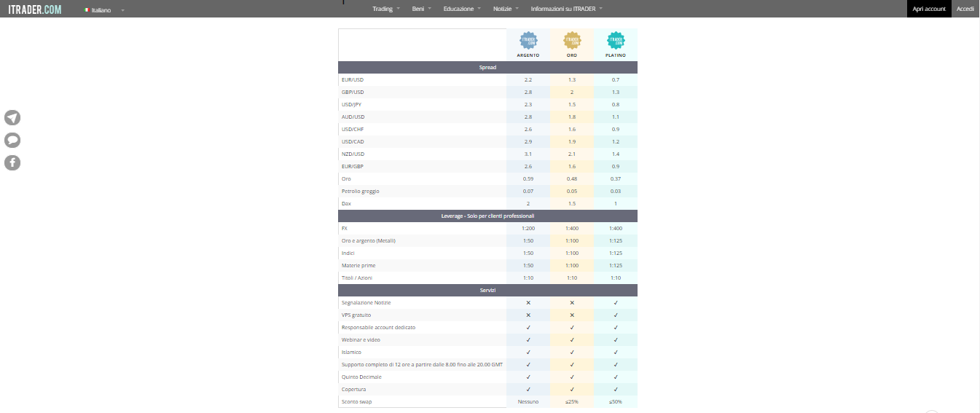Select the AUD/USD row label
980x413 pixels.
point(353,117)
